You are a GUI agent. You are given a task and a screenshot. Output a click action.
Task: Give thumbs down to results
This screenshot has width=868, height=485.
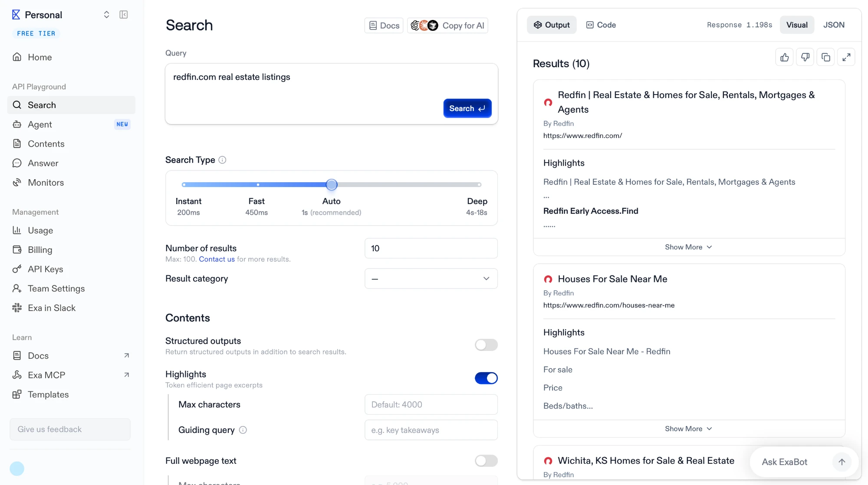pos(805,57)
